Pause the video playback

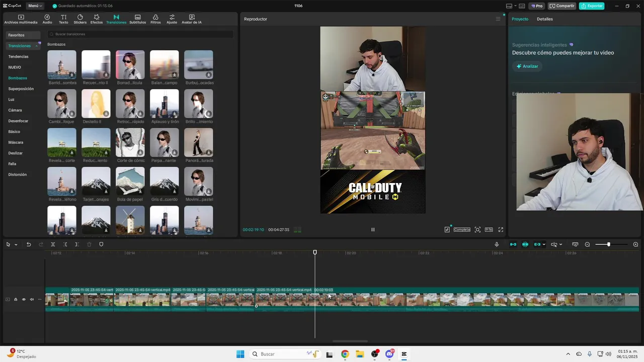click(373, 229)
